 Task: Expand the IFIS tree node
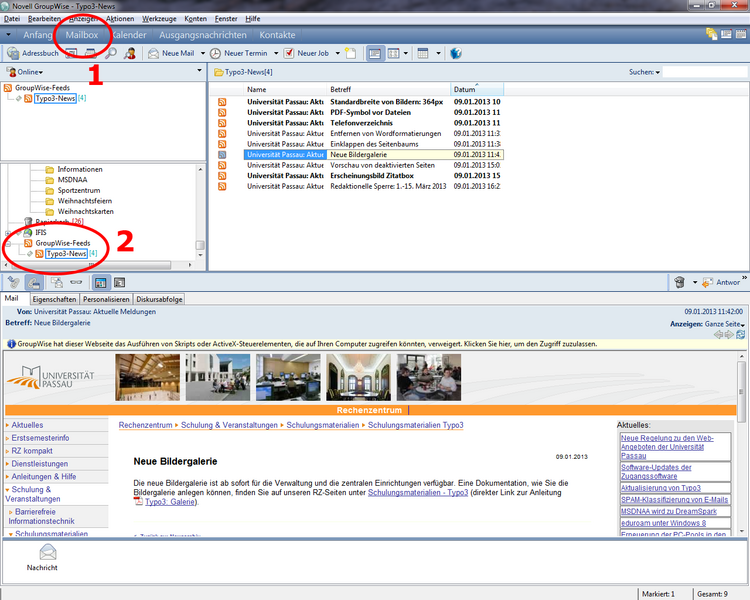(x=8, y=233)
